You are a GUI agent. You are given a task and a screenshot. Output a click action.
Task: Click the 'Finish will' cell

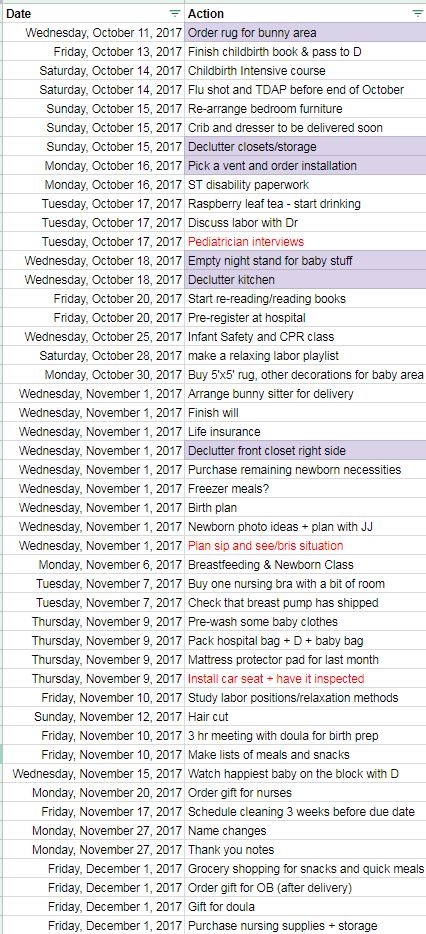pyautogui.click(x=305, y=413)
